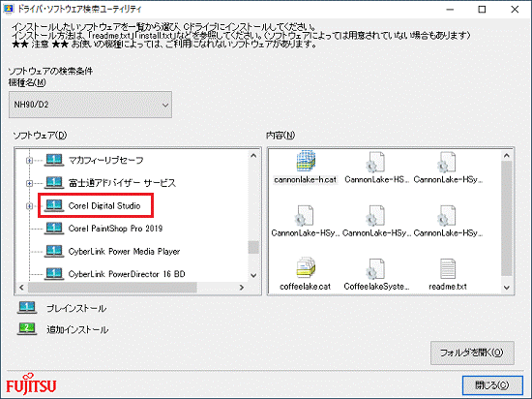Select the cannonlake-h.cat file name
The image size is (532, 399).
[x=306, y=179]
